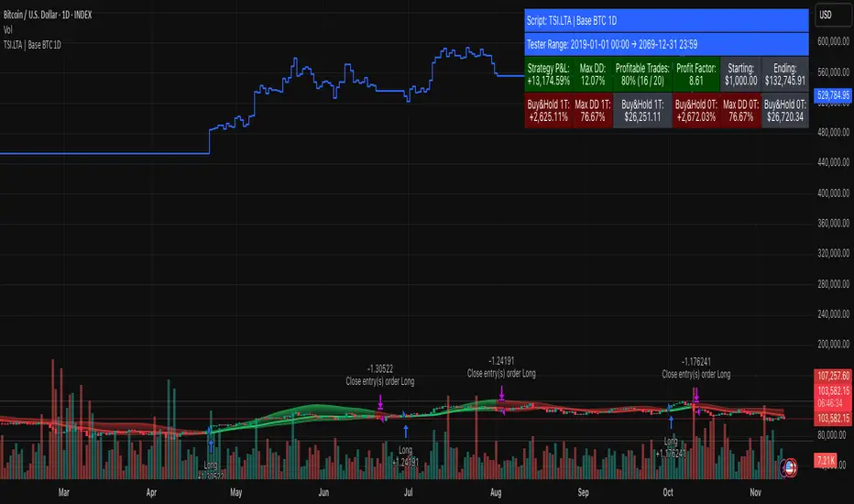Click the blue entry arrow above Long +1.176241
This screenshot has width=854, height=504.
(x=671, y=422)
